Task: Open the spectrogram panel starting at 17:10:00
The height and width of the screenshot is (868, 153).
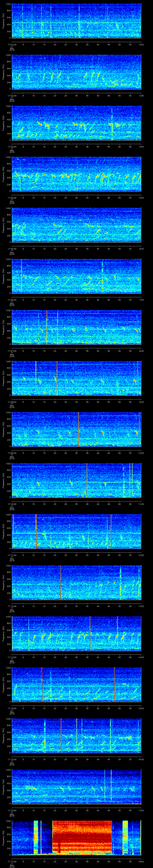Action: tap(76, 481)
